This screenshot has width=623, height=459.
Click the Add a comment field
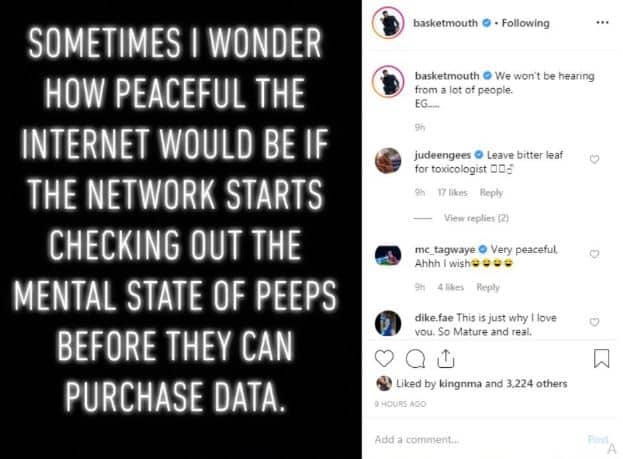[x=470, y=438]
